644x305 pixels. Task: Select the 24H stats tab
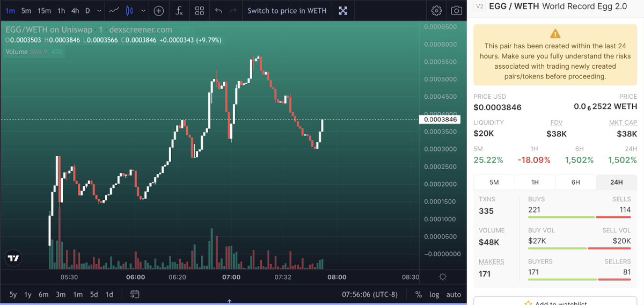click(x=616, y=182)
